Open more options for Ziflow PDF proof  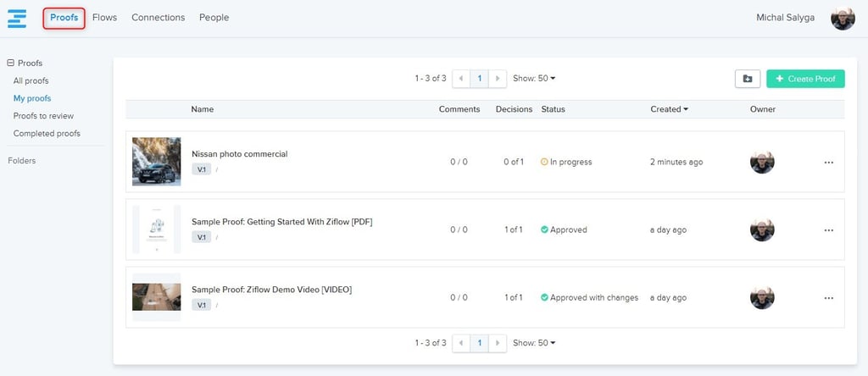tap(828, 229)
